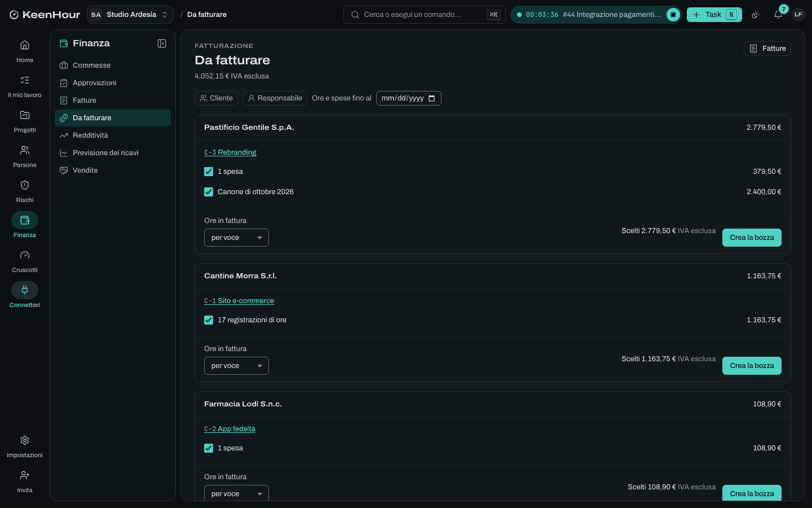The image size is (812, 508).
Task: Open Impostazioni gear icon
Action: (x=25, y=440)
